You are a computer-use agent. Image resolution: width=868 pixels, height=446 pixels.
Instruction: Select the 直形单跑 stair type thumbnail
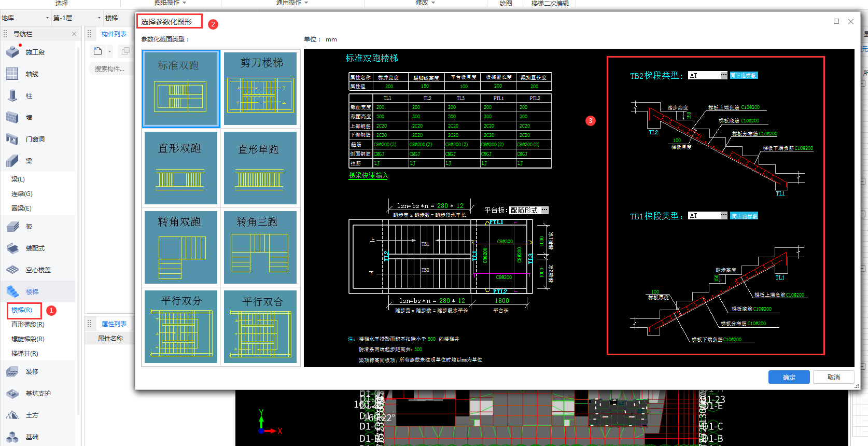point(260,168)
